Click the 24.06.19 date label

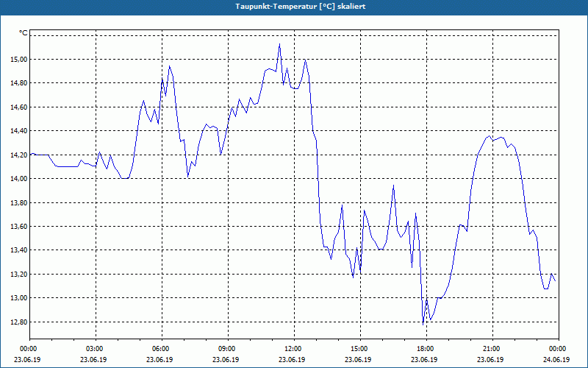tap(556, 359)
